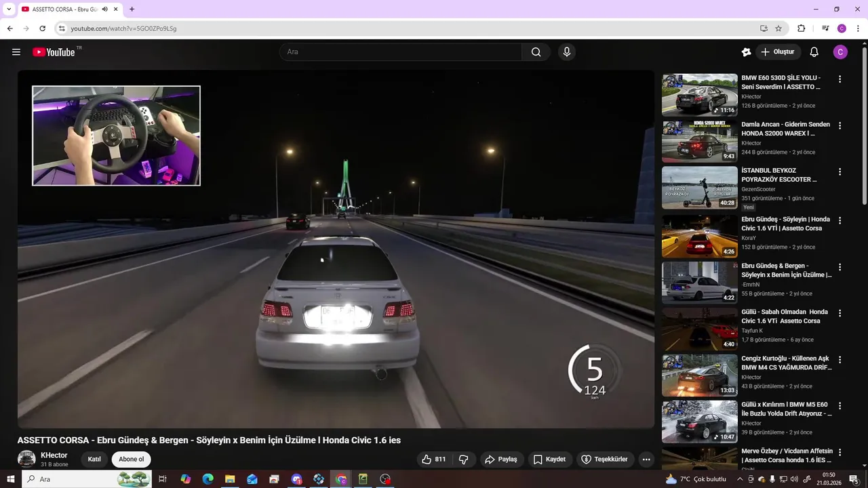Dislike the video

(464, 460)
